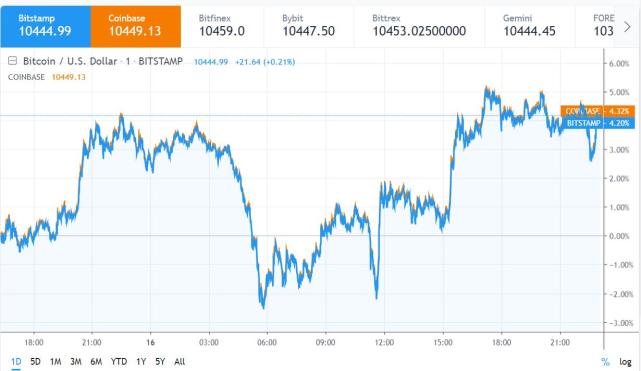Select the Bitstamp exchange tab
The image size is (641, 371).
click(x=45, y=27)
